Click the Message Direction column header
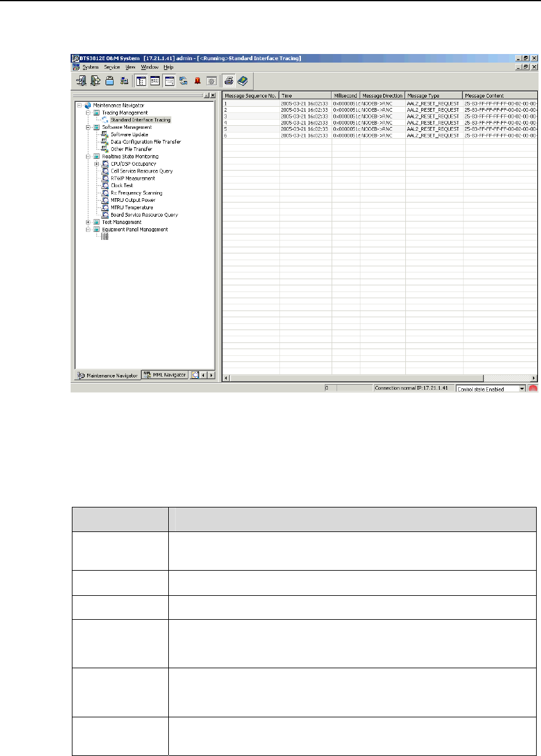 [382, 96]
